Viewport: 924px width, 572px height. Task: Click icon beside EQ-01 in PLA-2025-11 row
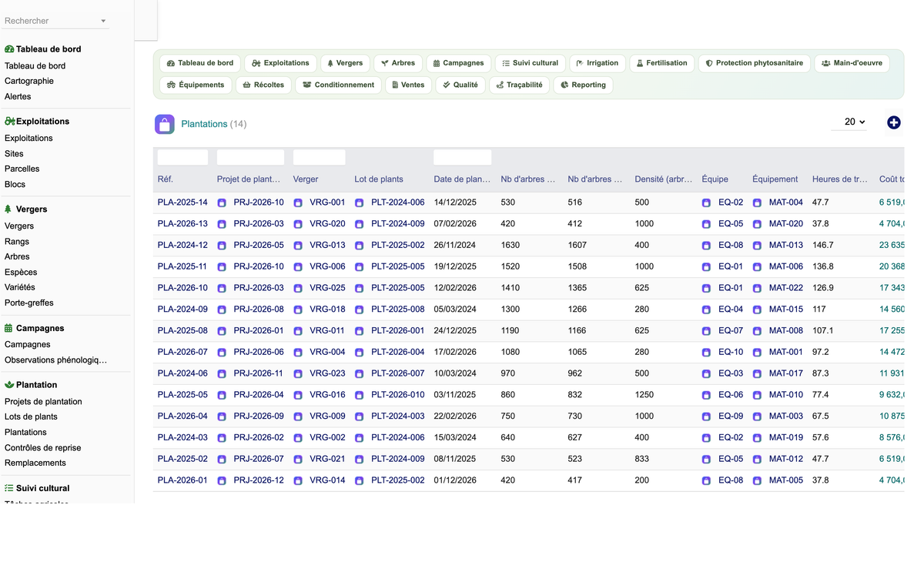[707, 267]
